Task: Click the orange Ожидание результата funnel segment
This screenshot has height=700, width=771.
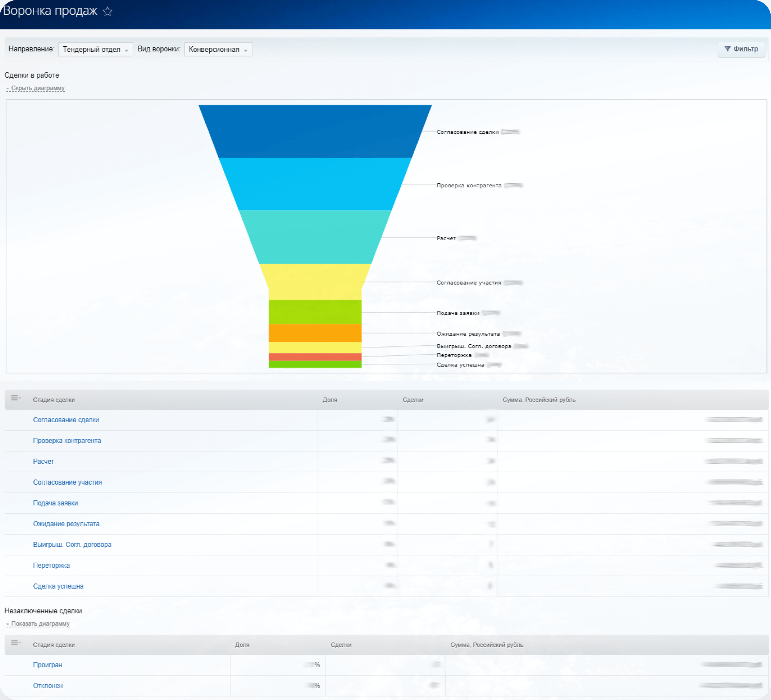Action: 315,333
